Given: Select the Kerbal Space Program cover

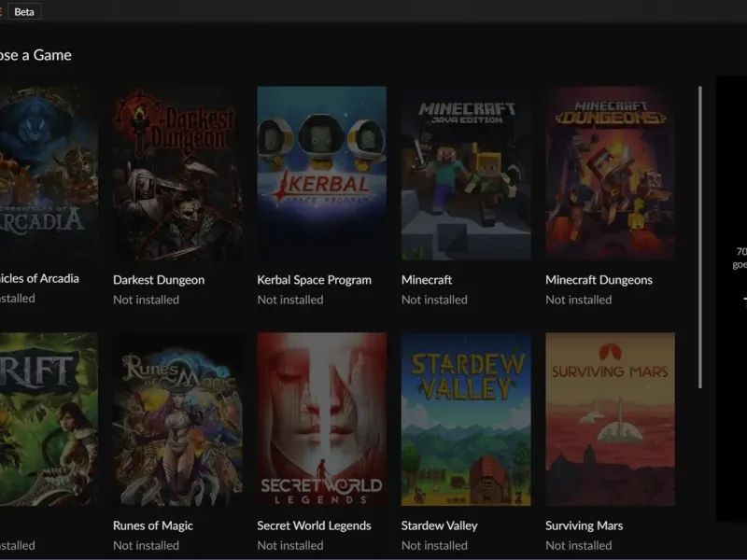Looking at the screenshot, I should (321, 174).
